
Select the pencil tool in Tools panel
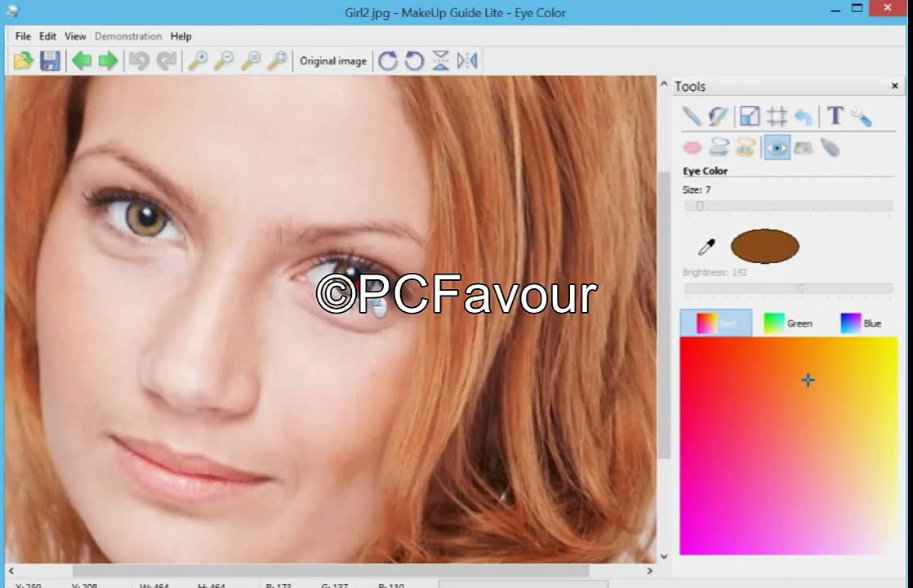tap(692, 117)
